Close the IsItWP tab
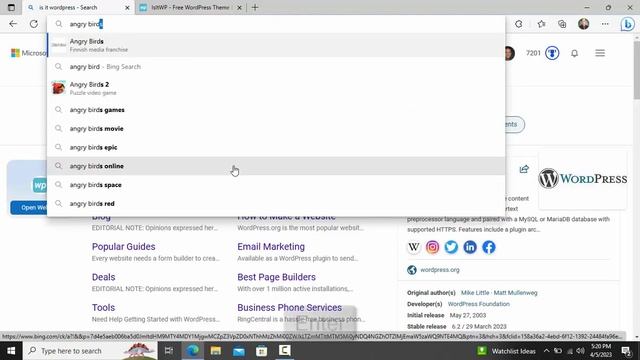The width and height of the screenshot is (640, 360). [x=240, y=7]
